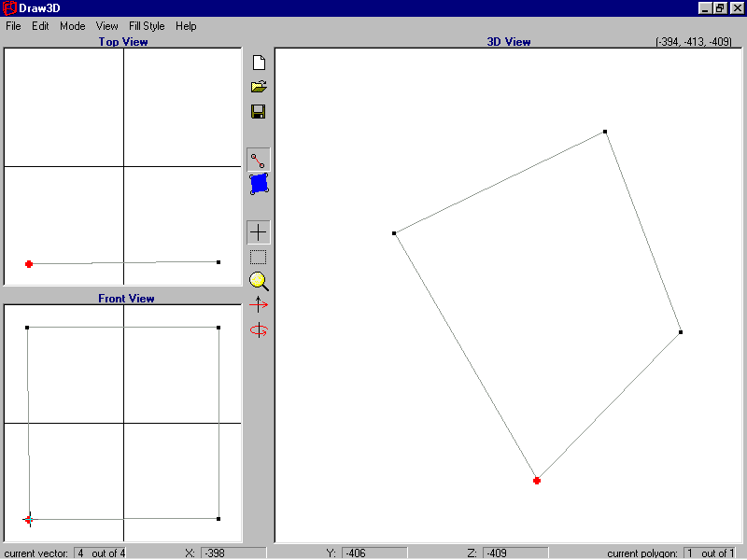Click the Draw3D application icon in title bar
Viewport: 747px width, 560px height.
tap(9, 8)
